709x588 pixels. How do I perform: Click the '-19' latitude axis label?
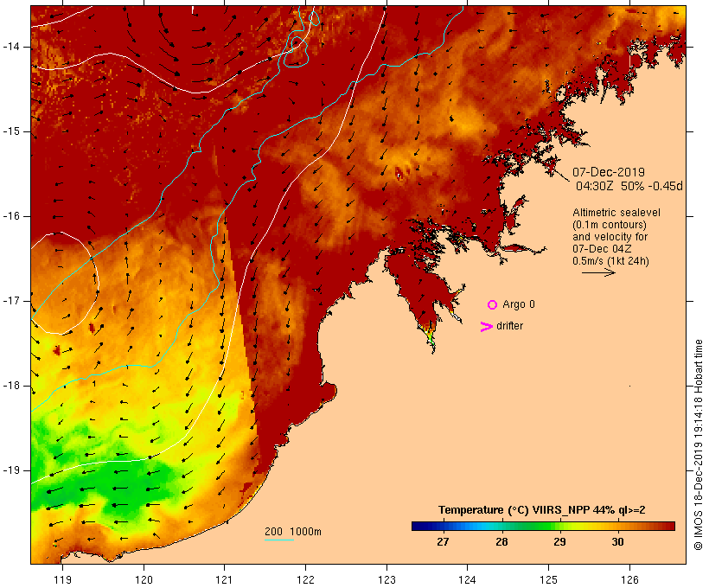10,470
